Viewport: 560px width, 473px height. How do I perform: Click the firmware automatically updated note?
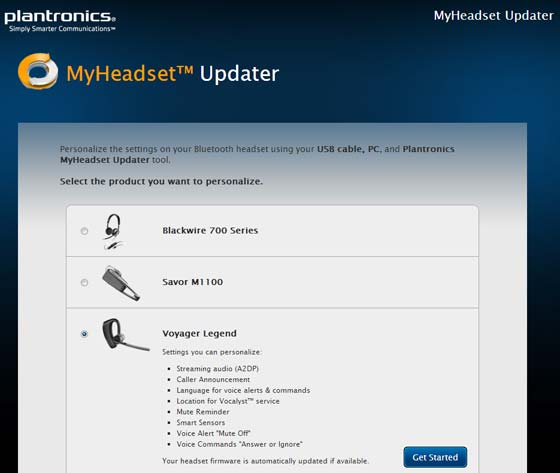tap(265, 461)
